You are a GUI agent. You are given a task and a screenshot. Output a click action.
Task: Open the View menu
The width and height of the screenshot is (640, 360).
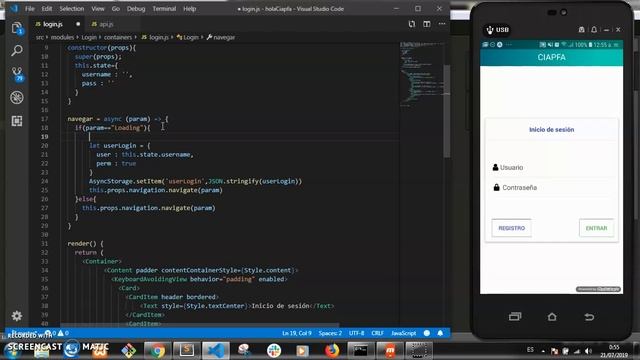click(x=98, y=9)
